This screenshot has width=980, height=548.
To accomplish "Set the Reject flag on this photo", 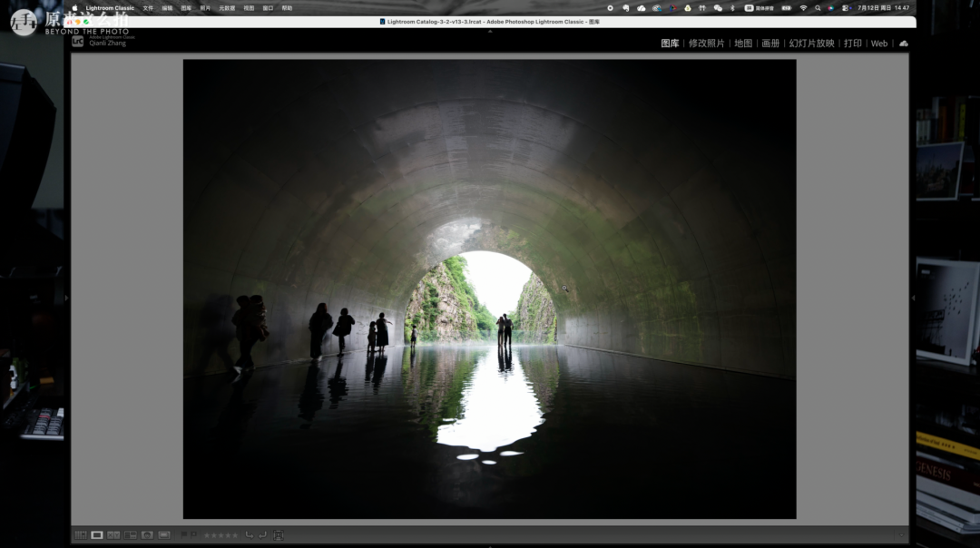I will coord(193,535).
